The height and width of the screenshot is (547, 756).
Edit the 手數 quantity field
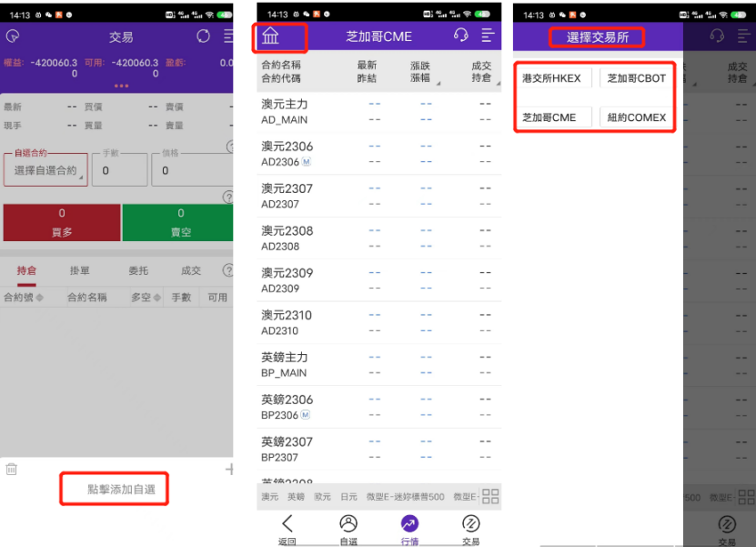point(119,170)
